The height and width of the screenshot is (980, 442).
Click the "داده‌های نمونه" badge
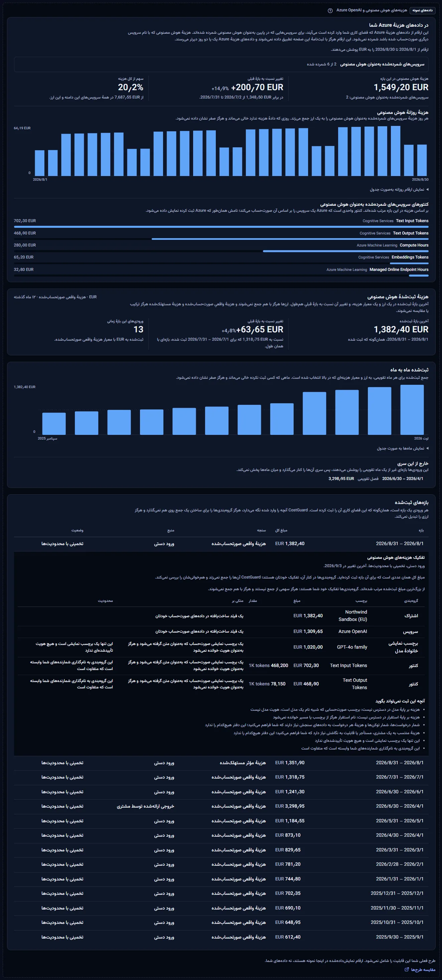(423, 10)
